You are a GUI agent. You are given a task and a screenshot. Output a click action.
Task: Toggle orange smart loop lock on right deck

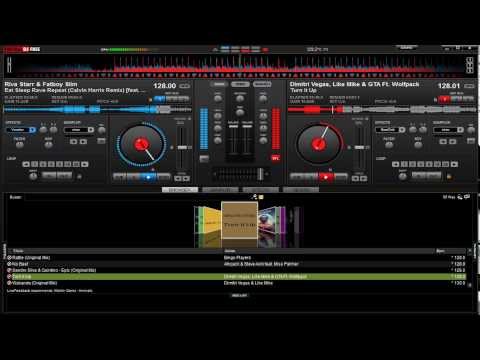[449, 177]
